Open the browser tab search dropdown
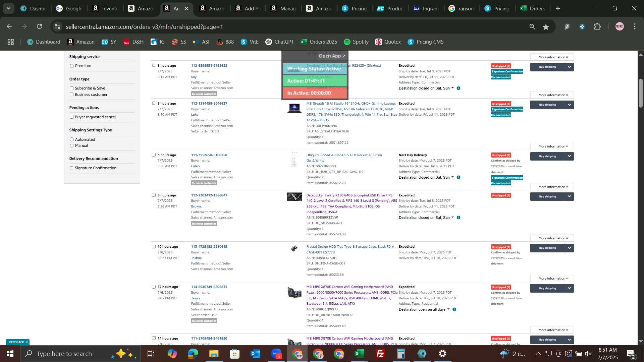Screen dimensions: 644x362 [8, 8]
